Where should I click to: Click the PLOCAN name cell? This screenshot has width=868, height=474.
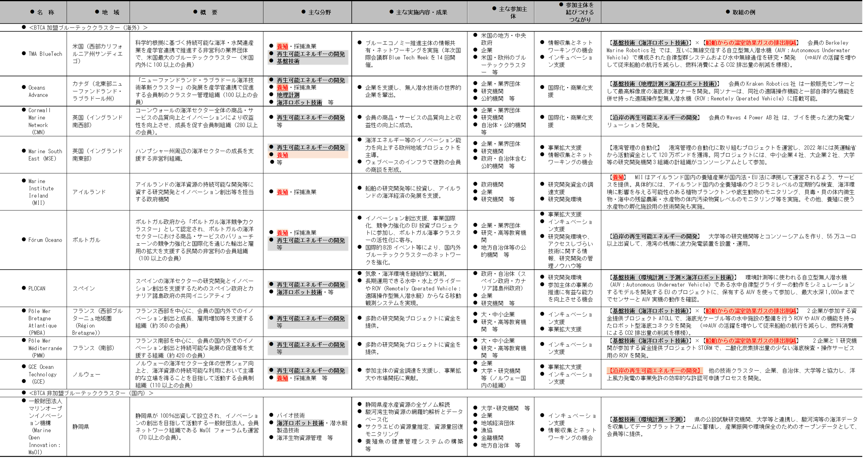tap(33, 288)
